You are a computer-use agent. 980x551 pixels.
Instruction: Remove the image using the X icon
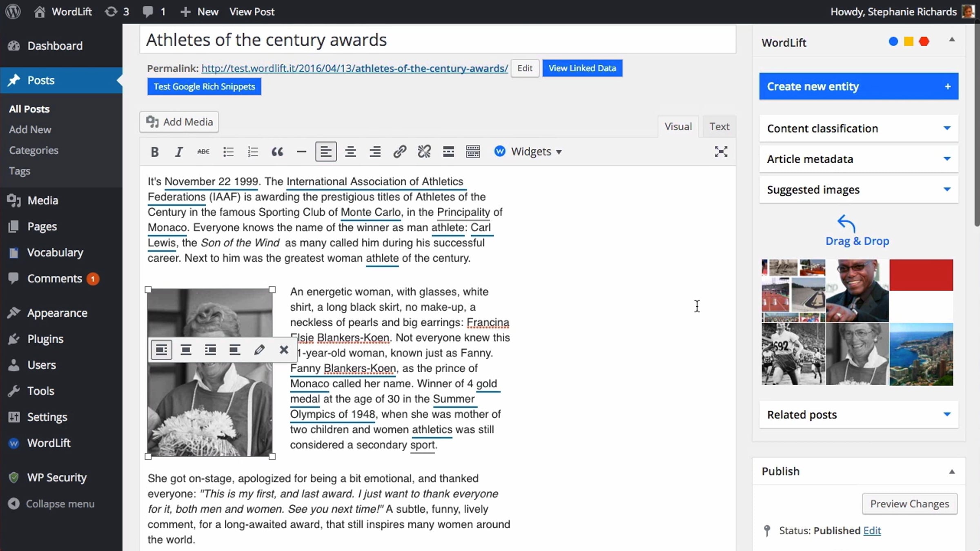click(284, 350)
